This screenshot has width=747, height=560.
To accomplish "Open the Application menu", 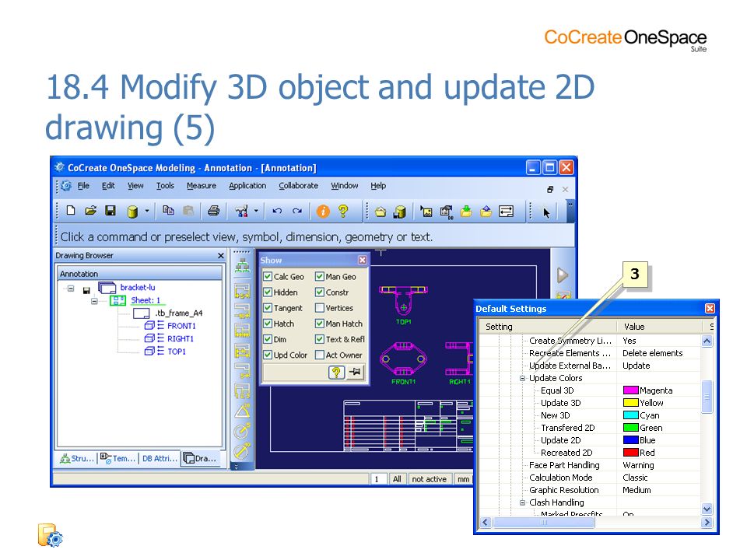I will 247,186.
